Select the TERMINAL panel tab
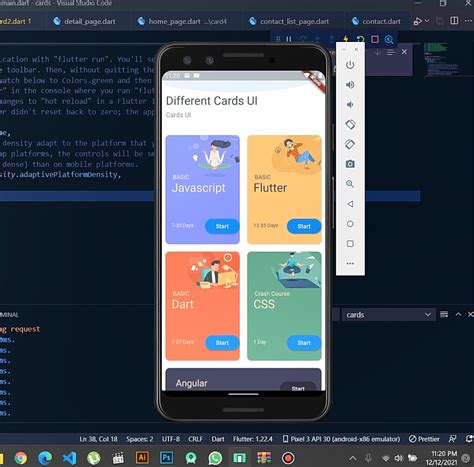474x467 pixels. (x=9, y=315)
